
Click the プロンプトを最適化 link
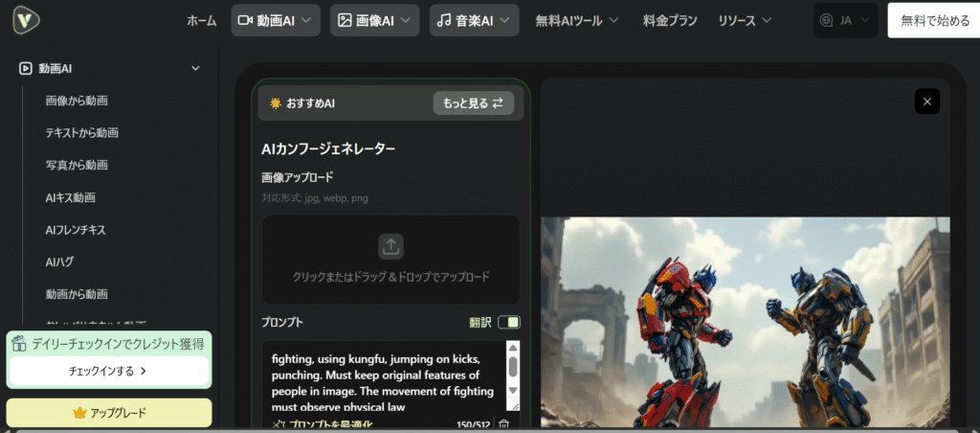point(323,425)
